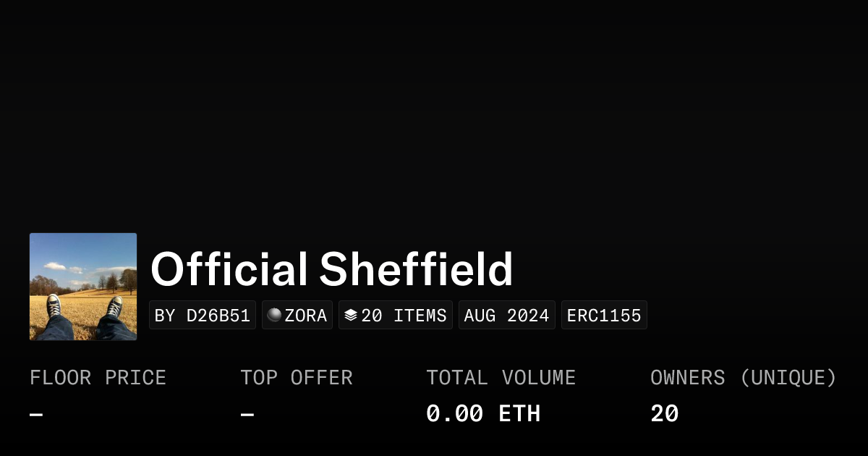Click the dash value under Top Offer
Screen dimensions: 868x456
[247, 414]
